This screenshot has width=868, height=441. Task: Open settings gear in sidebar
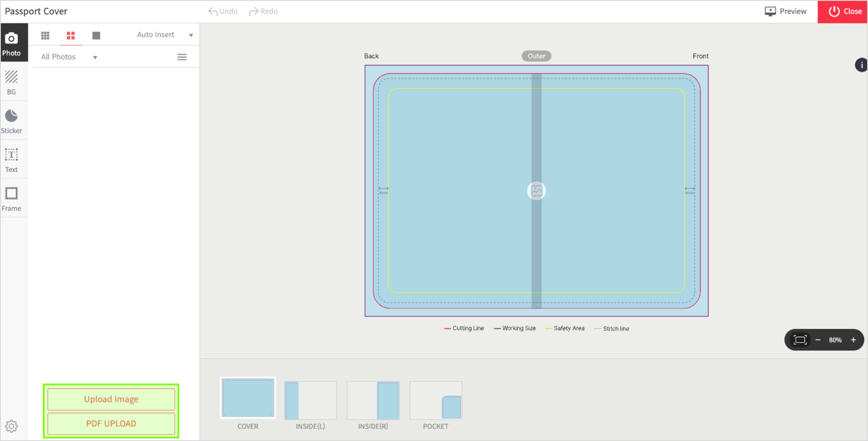[12, 426]
